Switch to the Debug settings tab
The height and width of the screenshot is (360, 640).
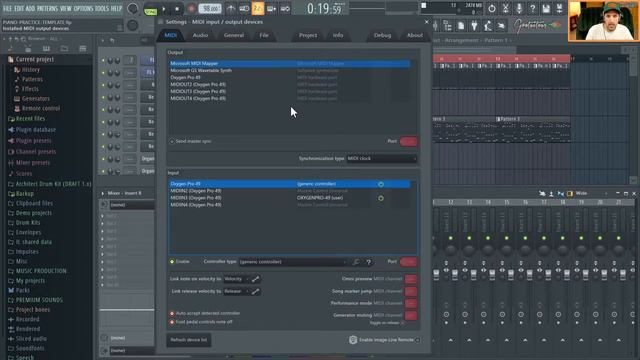[x=382, y=36]
